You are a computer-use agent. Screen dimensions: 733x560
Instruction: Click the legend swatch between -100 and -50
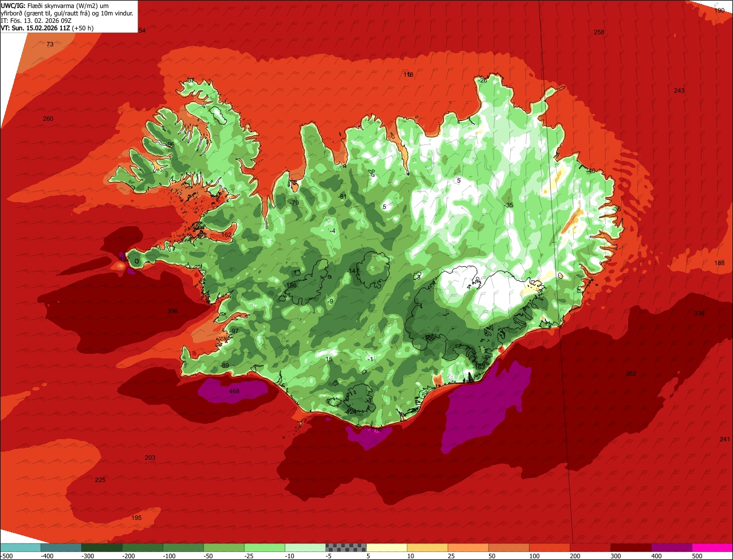coord(183,547)
